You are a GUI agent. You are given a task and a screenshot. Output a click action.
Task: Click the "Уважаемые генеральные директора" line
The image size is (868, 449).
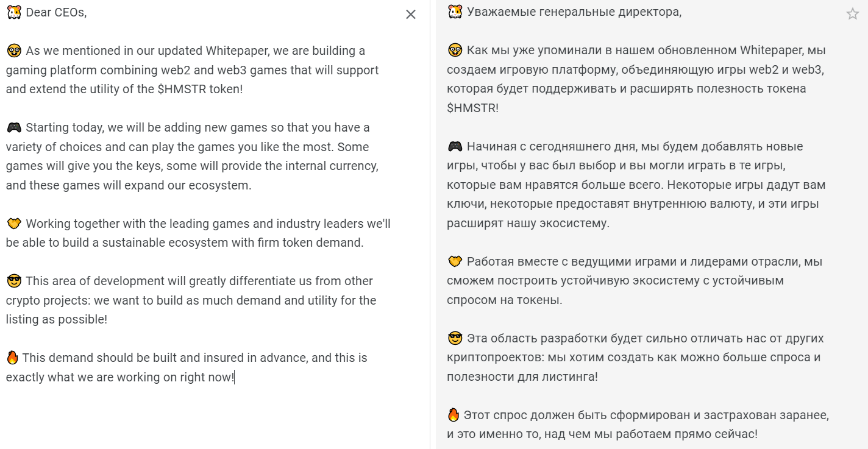(x=574, y=12)
